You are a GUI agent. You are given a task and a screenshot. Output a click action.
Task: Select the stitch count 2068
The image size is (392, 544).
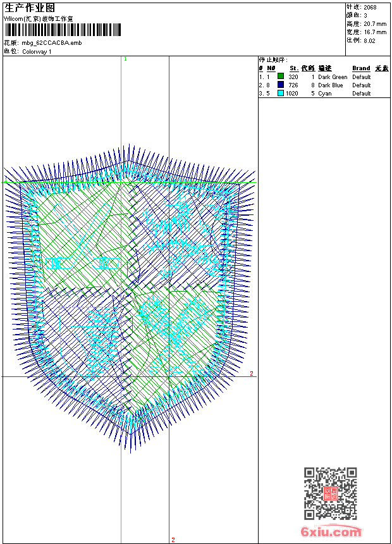pos(370,8)
